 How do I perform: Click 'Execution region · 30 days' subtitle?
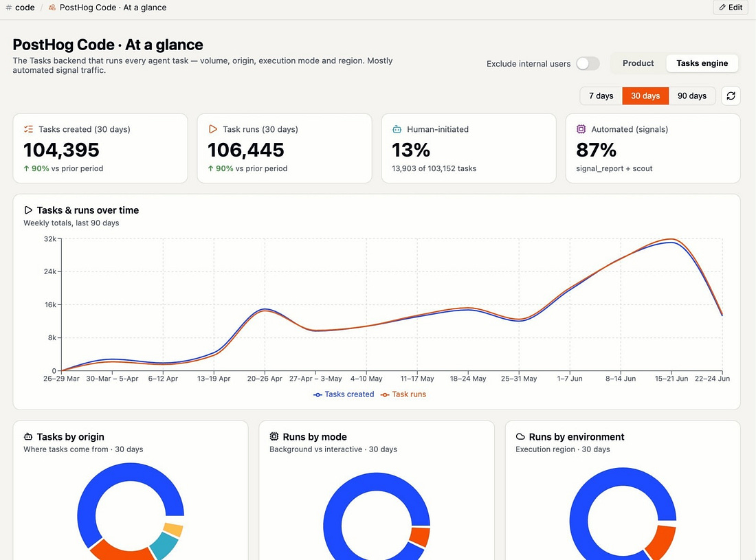[563, 449]
